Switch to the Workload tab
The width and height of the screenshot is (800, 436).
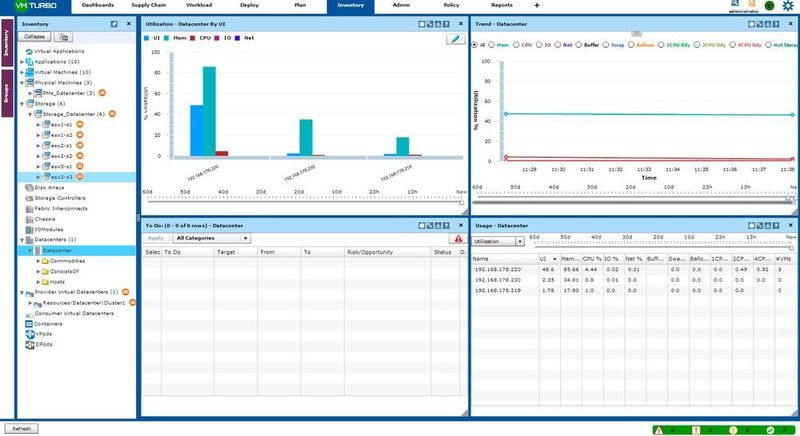[199, 6]
